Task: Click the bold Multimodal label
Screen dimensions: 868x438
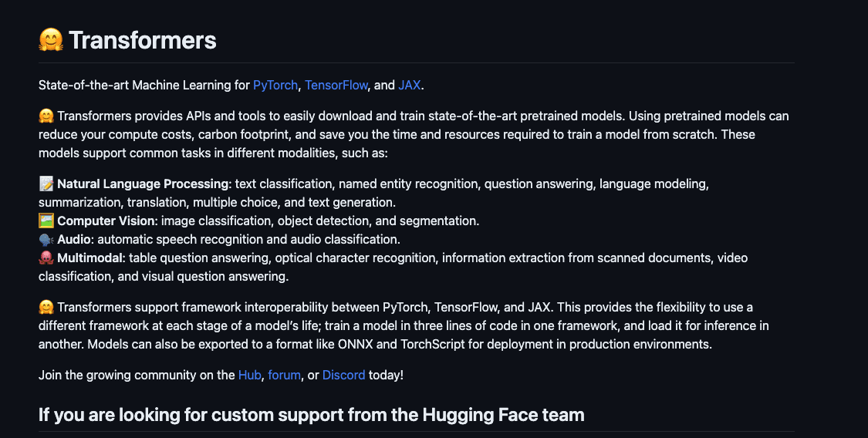Action: point(90,258)
